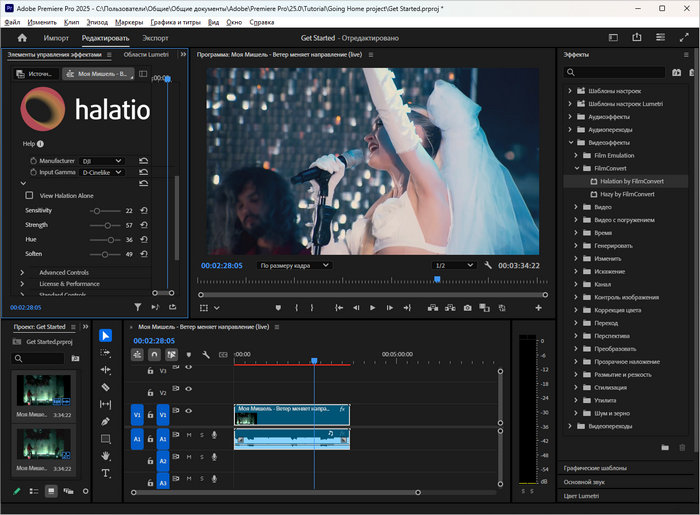The height and width of the screenshot is (515, 700).
Task: Lock the V1 video track
Action: (x=150, y=415)
